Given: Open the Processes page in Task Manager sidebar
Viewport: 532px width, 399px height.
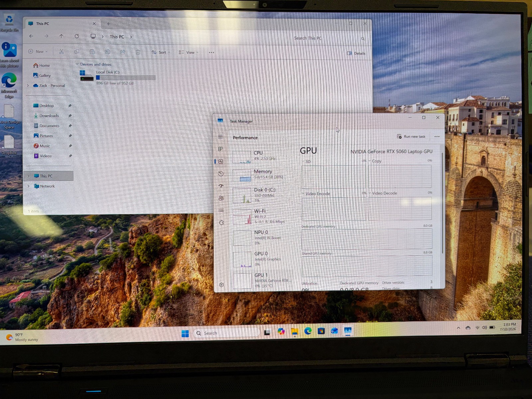Looking at the screenshot, I should (220, 149).
